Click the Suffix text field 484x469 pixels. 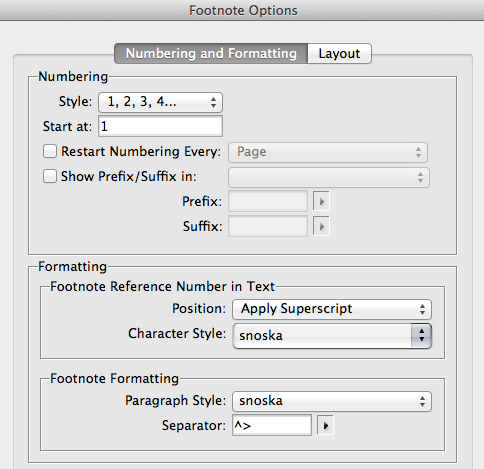point(268,227)
